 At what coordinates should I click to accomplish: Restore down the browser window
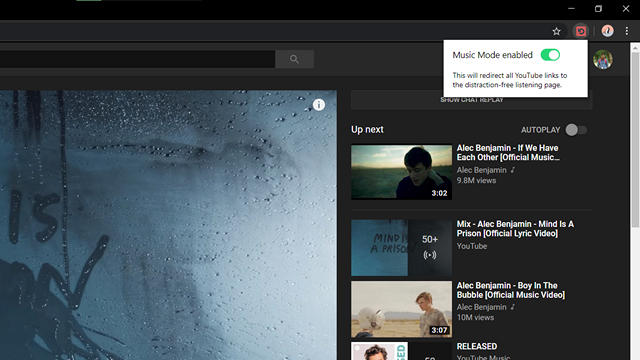click(598, 9)
